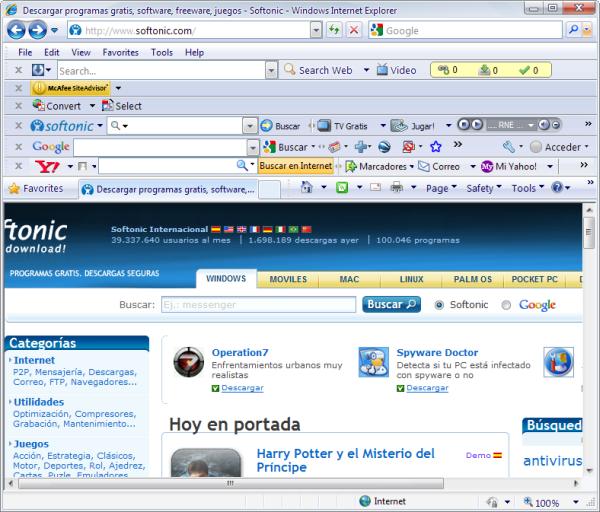Screen dimensions: 600x512
Task: Open the Tools menu in menu bar
Action: [x=161, y=52]
